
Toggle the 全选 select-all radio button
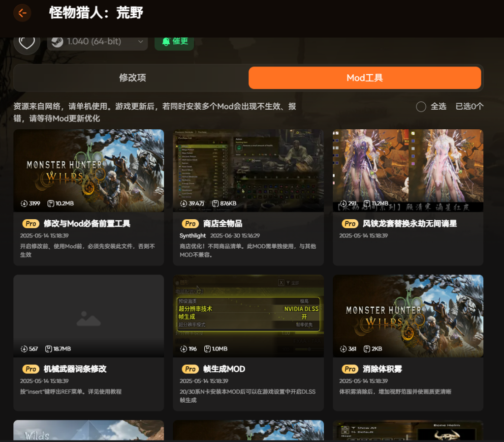[421, 107]
